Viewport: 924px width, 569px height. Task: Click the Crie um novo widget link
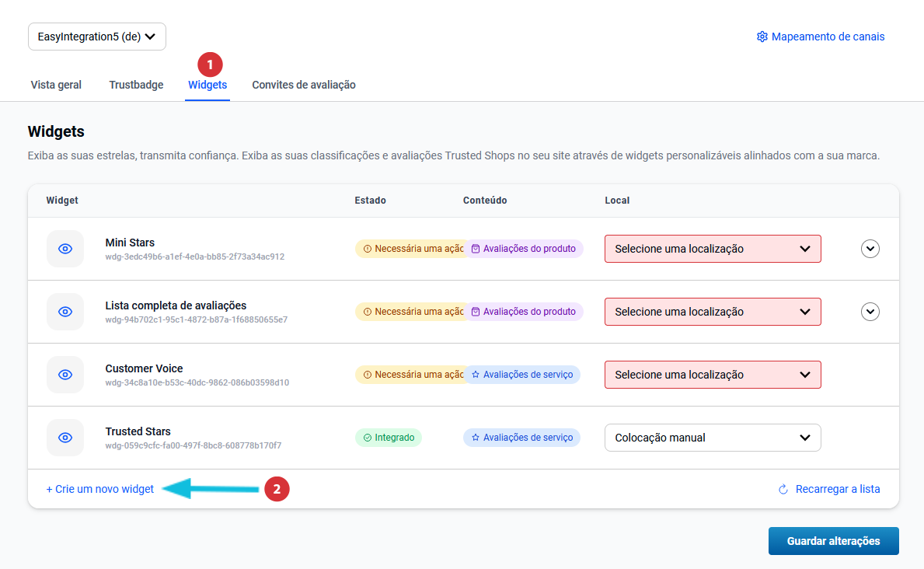click(x=100, y=490)
